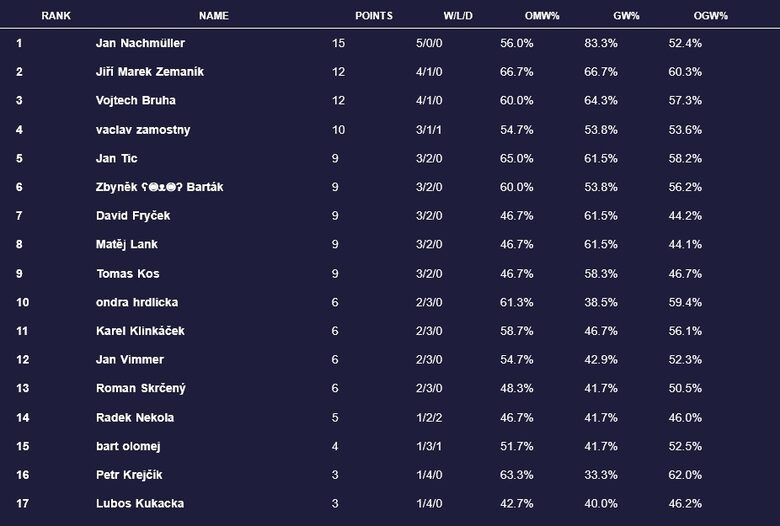The width and height of the screenshot is (780, 526).
Task: Select last-ranked Lubos Kukacka
Action: coord(140,504)
